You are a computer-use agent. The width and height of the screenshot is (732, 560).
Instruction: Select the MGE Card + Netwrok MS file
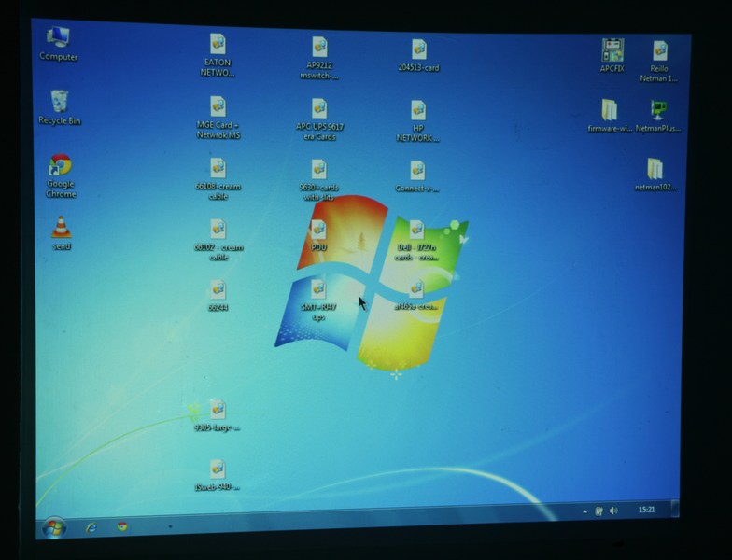coord(218,118)
